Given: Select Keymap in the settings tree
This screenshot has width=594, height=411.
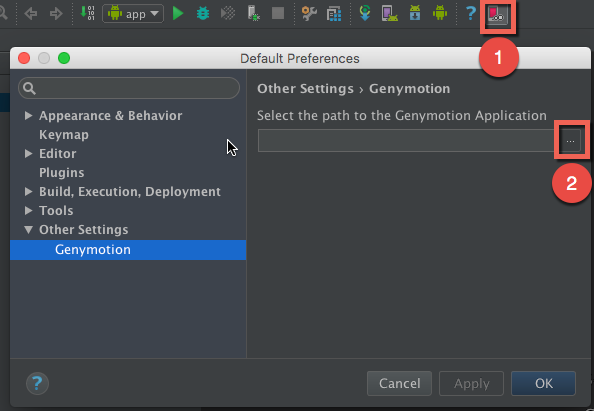Looking at the screenshot, I should point(64,134).
